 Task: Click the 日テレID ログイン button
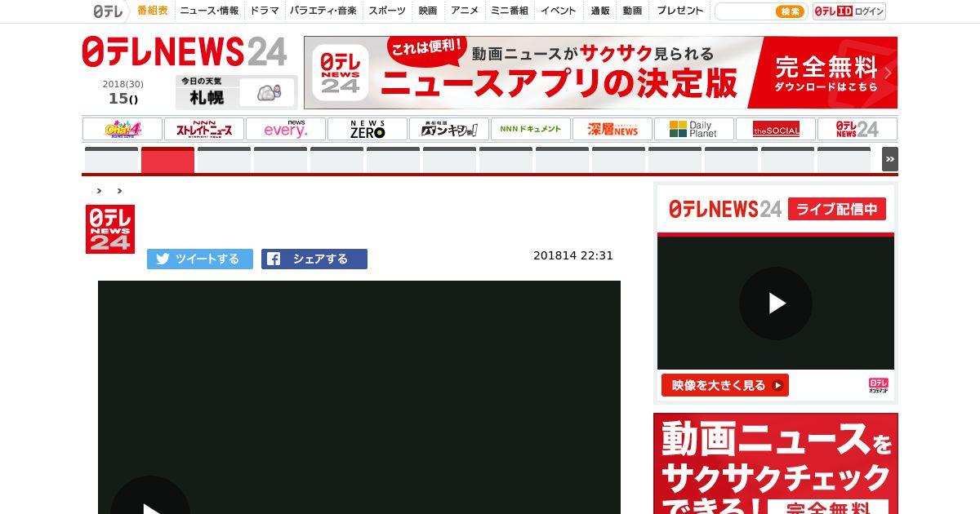tap(849, 11)
